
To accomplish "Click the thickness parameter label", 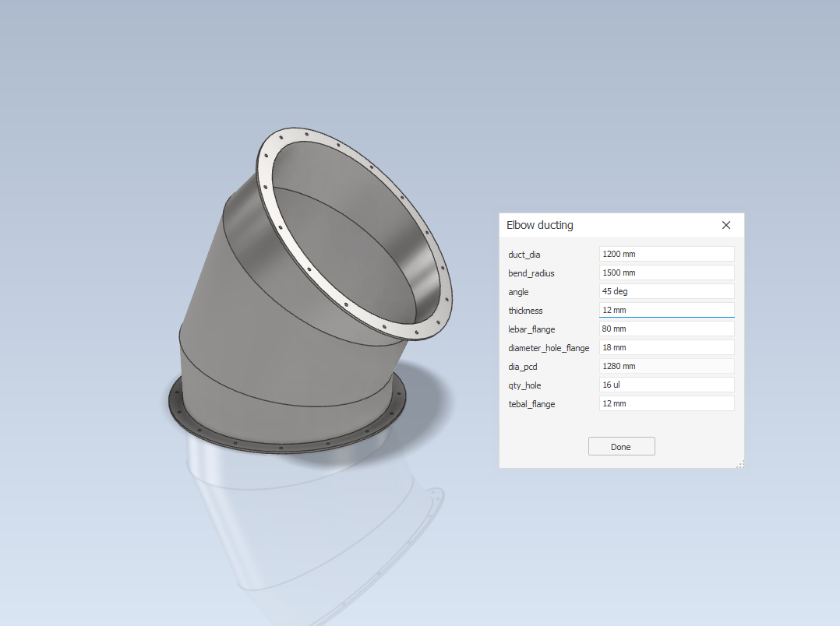I will pyautogui.click(x=525, y=311).
